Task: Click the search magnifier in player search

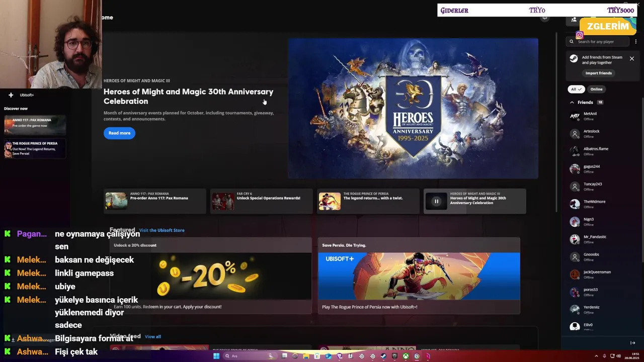Action: coord(572,42)
